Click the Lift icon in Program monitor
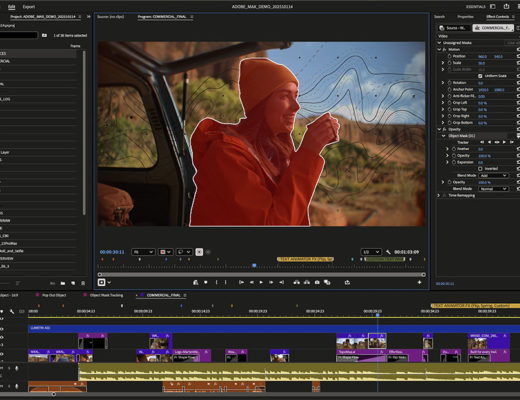This screenshot has width=520, height=400. pyautogui.click(x=296, y=282)
